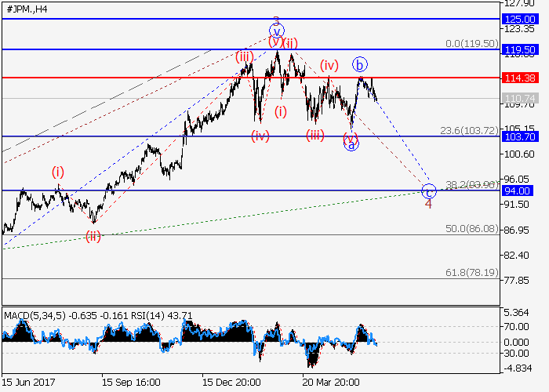Select the black 103.70 price tag
549x392 pixels.
pos(519,136)
